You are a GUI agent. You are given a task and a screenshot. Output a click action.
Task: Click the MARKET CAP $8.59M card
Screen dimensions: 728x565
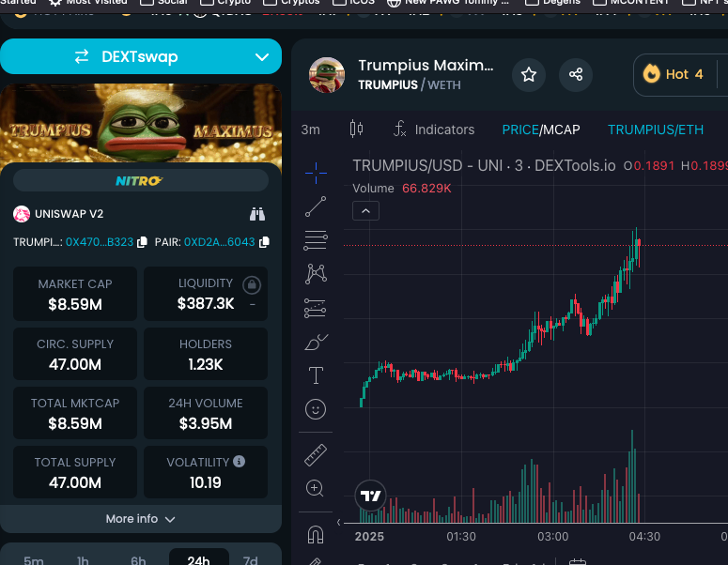[75, 294]
